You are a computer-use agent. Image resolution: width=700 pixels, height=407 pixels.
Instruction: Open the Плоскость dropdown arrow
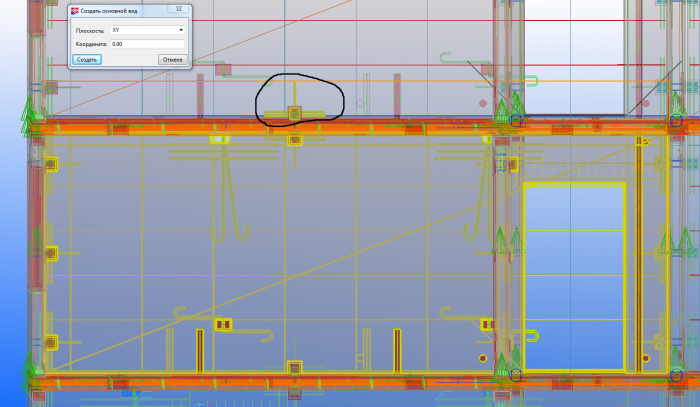pos(181,30)
